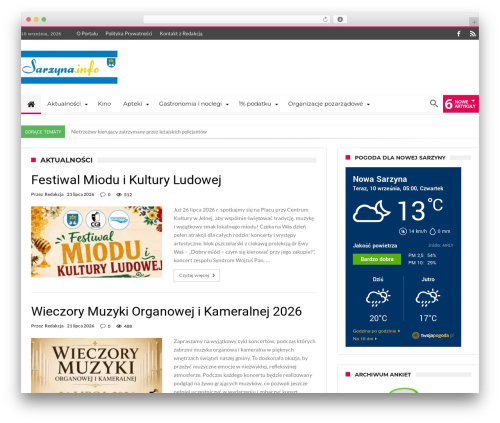The width and height of the screenshot is (500, 423).
Task: Open Godzina po godzinie forecast link
Action: coord(376,331)
